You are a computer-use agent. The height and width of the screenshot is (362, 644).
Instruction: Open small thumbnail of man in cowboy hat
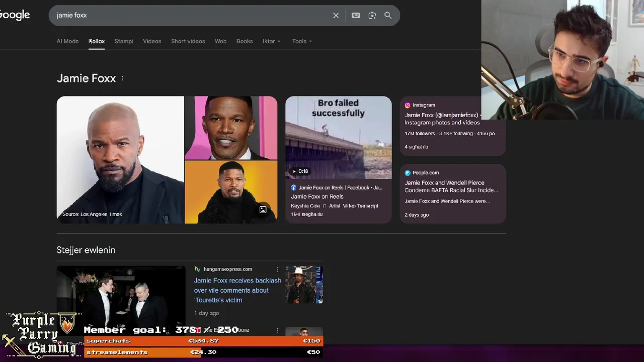tap(304, 285)
